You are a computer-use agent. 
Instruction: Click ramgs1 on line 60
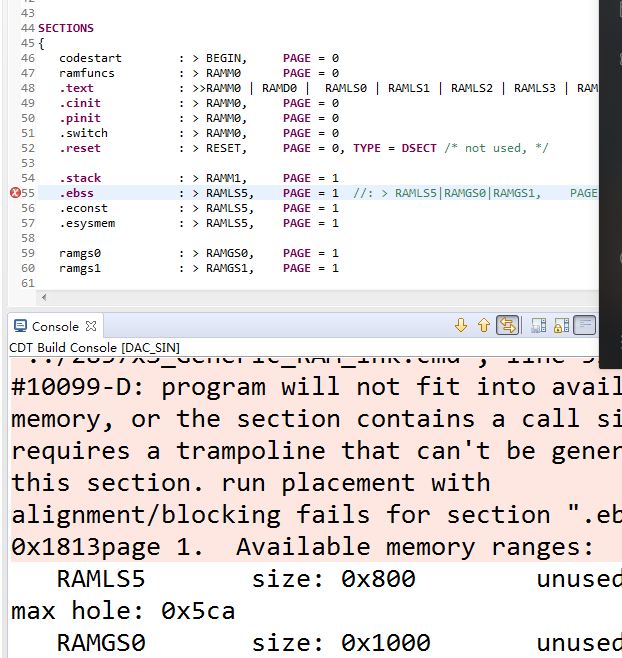(x=80, y=268)
